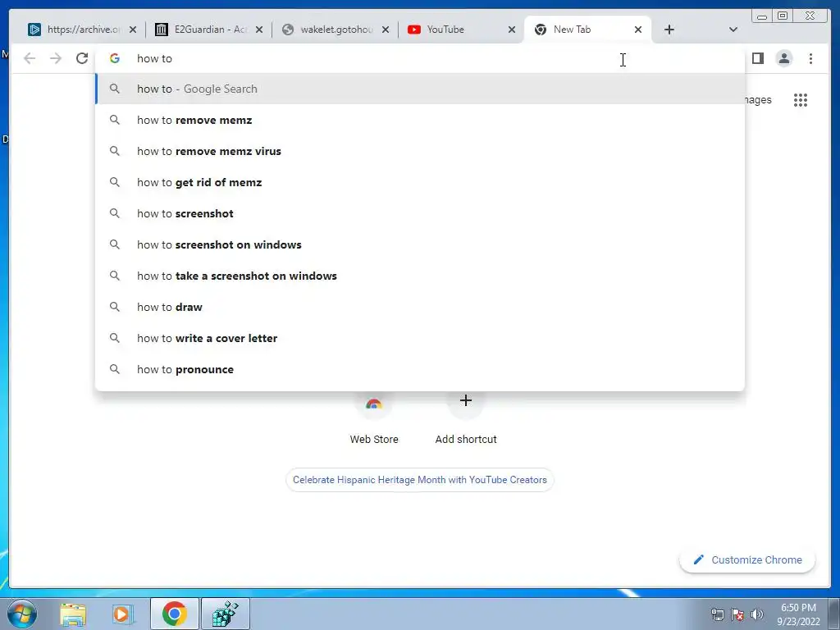Image resolution: width=840 pixels, height=630 pixels.
Task: Close the New Tab tab
Action: 638,30
